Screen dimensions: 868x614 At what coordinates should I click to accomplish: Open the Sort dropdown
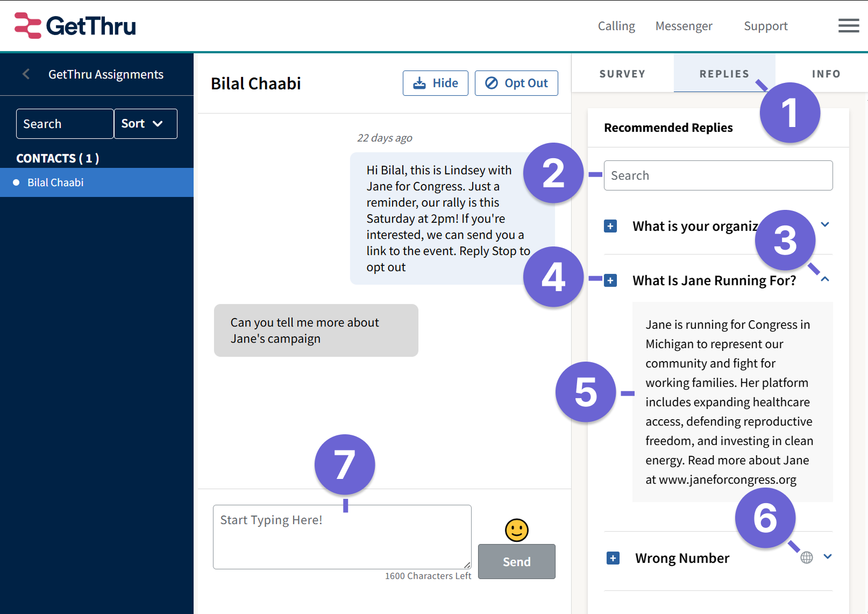point(145,124)
